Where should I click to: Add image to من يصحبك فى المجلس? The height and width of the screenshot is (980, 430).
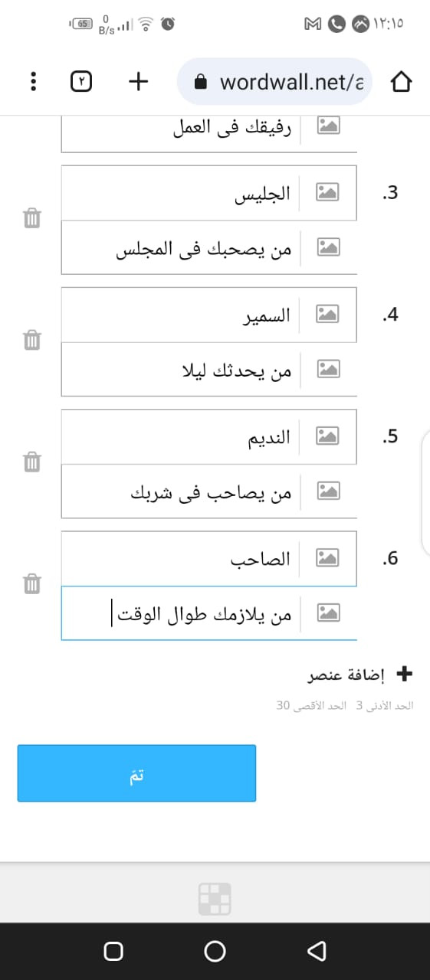(x=329, y=247)
